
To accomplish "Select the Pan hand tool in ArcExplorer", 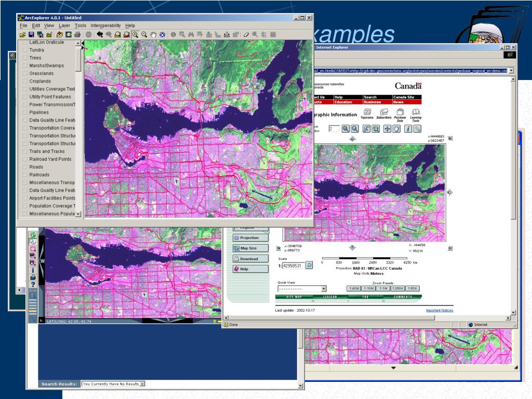I will point(153,34).
